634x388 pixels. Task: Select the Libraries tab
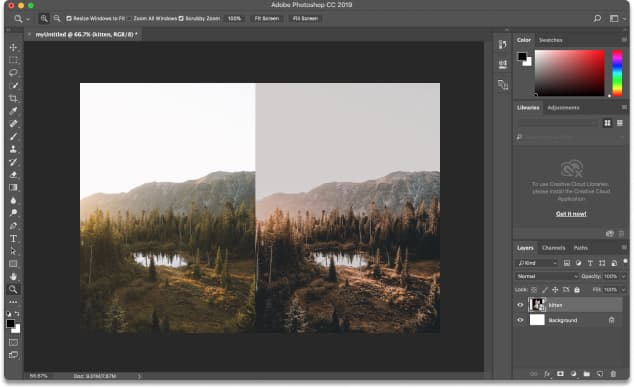[528, 108]
